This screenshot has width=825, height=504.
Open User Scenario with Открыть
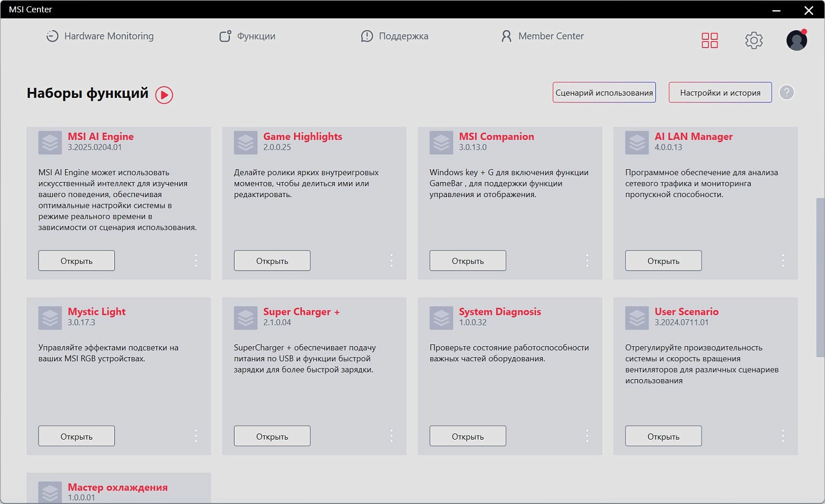pyautogui.click(x=664, y=436)
